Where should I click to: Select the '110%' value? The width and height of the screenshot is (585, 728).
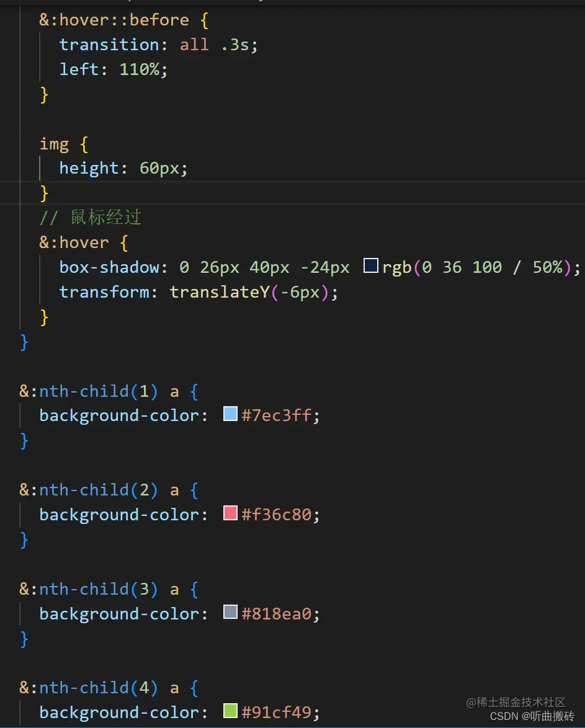(140, 69)
